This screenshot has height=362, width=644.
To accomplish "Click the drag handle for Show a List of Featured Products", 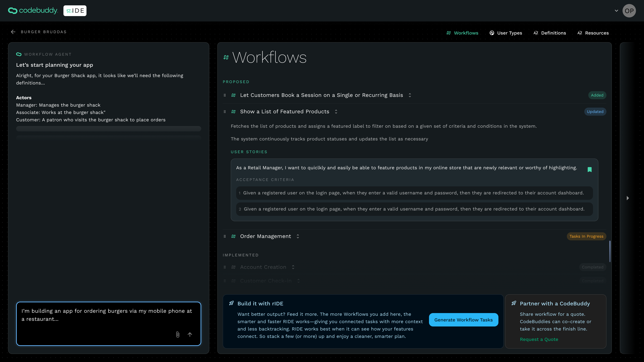I will pos(225,112).
